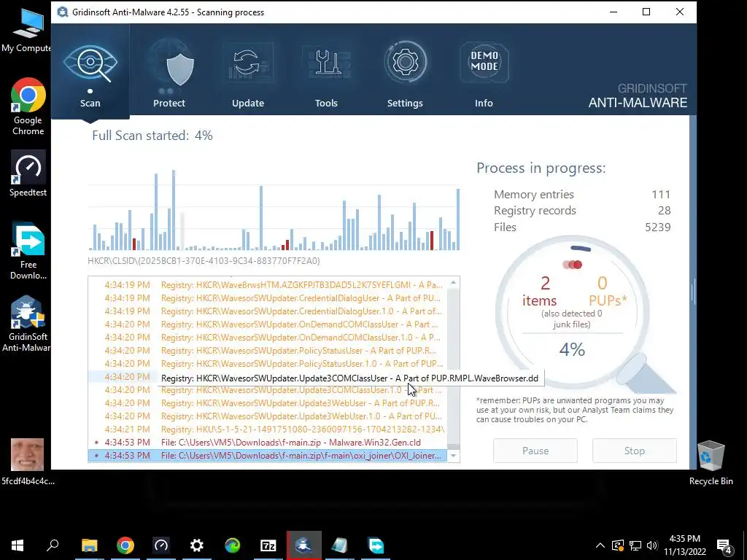The width and height of the screenshot is (747, 560).
Task: Open the Recycle Bin
Action: tap(711, 463)
